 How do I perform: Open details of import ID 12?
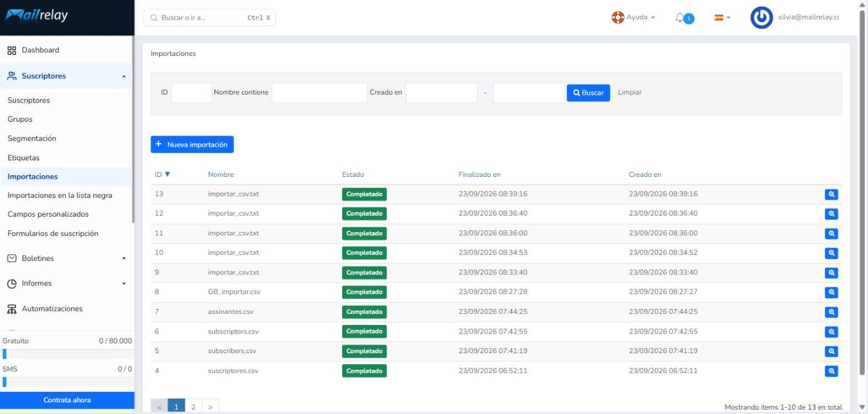point(831,214)
